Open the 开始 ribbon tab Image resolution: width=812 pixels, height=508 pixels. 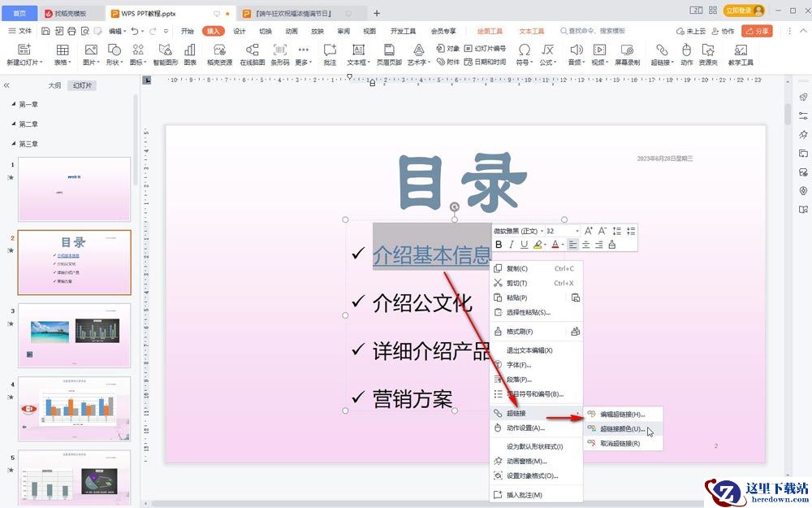click(188, 31)
